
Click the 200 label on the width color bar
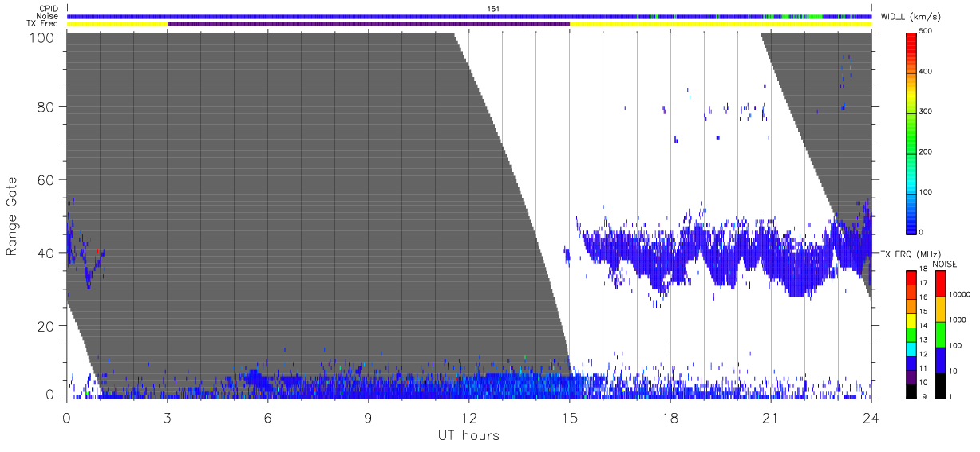(926, 151)
